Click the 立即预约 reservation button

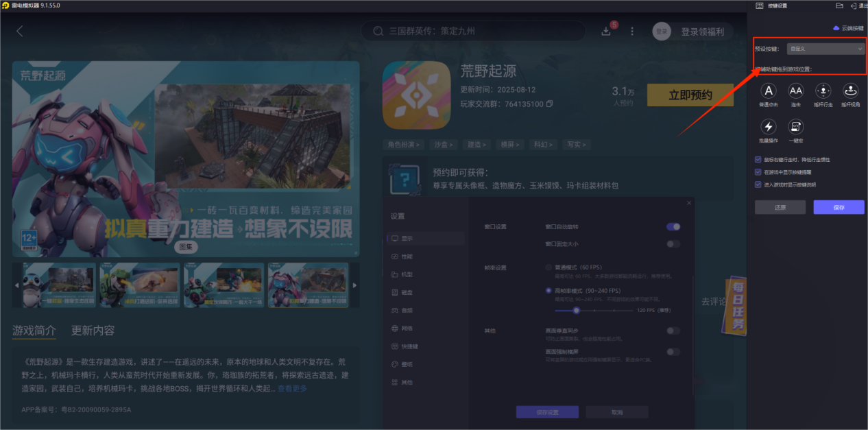pos(690,95)
